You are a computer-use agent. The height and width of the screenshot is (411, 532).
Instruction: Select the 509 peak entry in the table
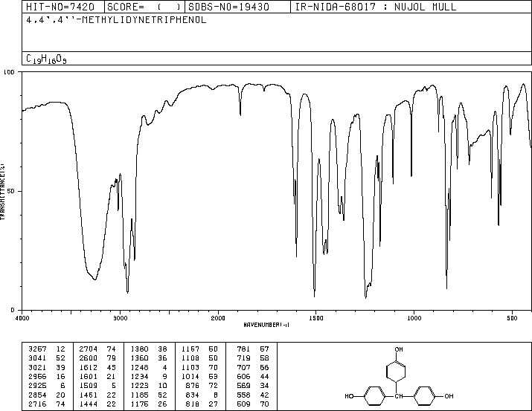click(243, 404)
